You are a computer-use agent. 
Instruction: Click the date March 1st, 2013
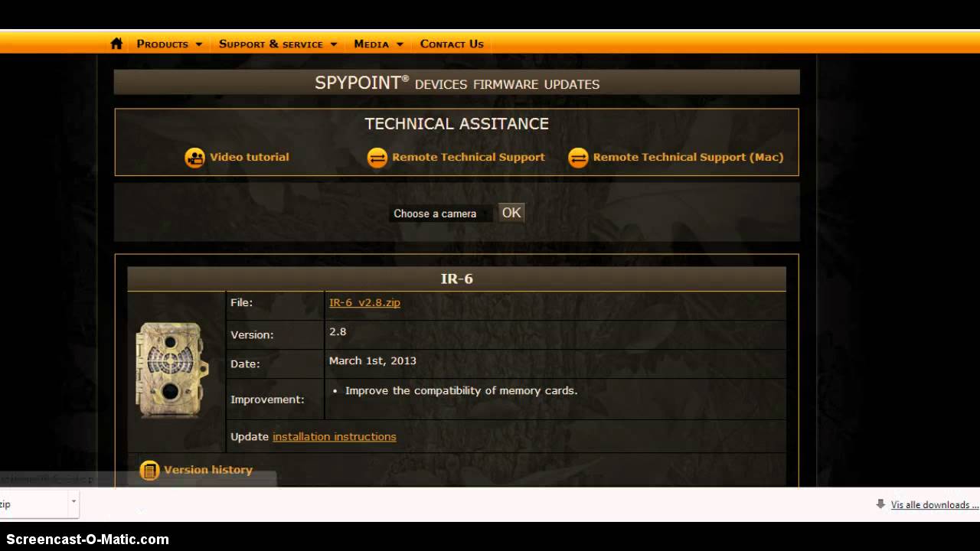(x=373, y=360)
